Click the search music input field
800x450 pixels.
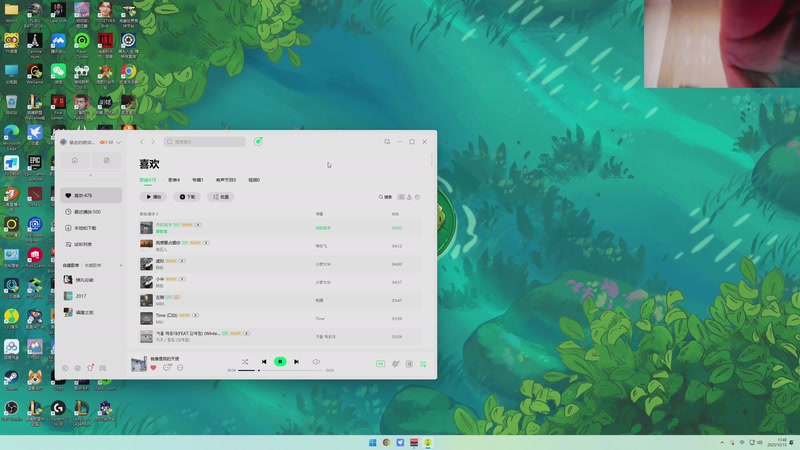coord(205,142)
